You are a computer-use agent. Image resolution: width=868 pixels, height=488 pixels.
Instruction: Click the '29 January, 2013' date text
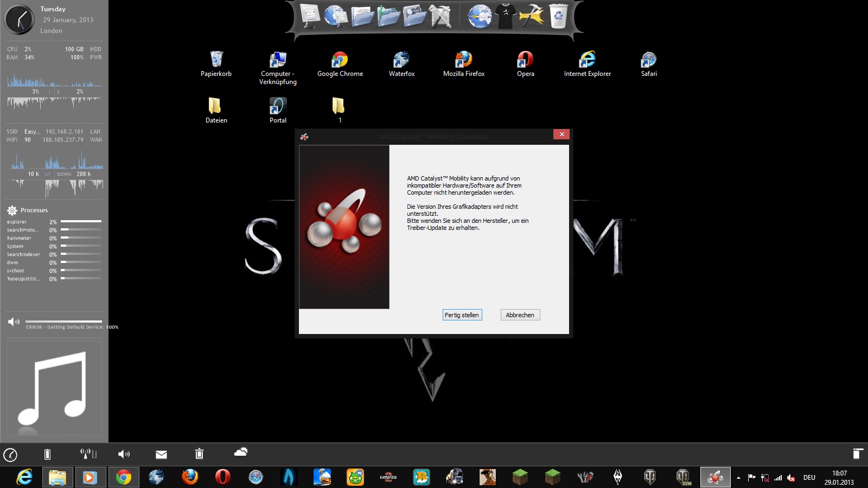pos(68,20)
